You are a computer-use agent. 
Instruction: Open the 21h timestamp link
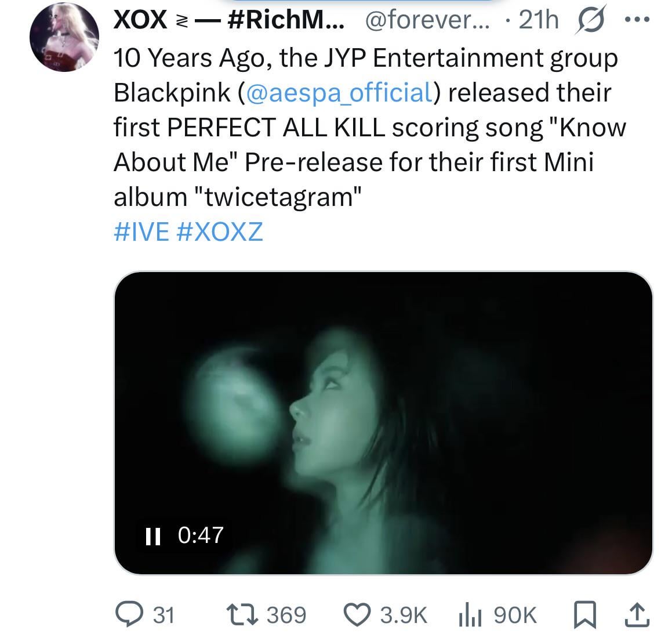(539, 20)
